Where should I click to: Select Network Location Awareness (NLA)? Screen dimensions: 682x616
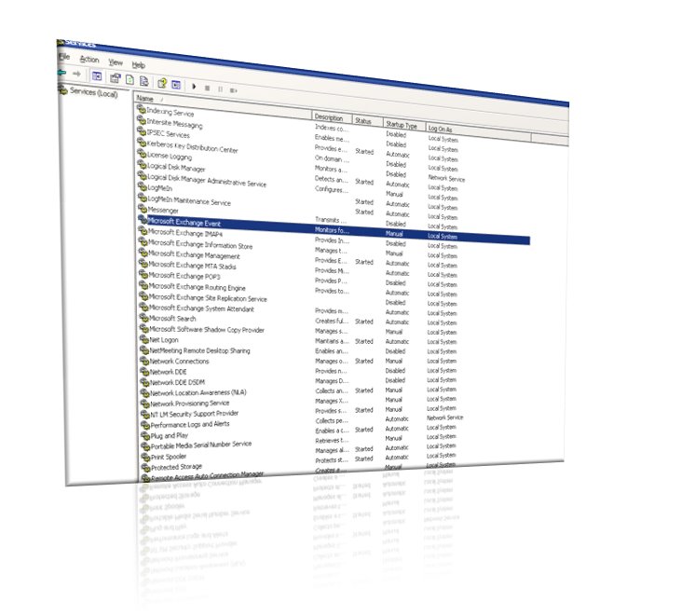(x=198, y=392)
